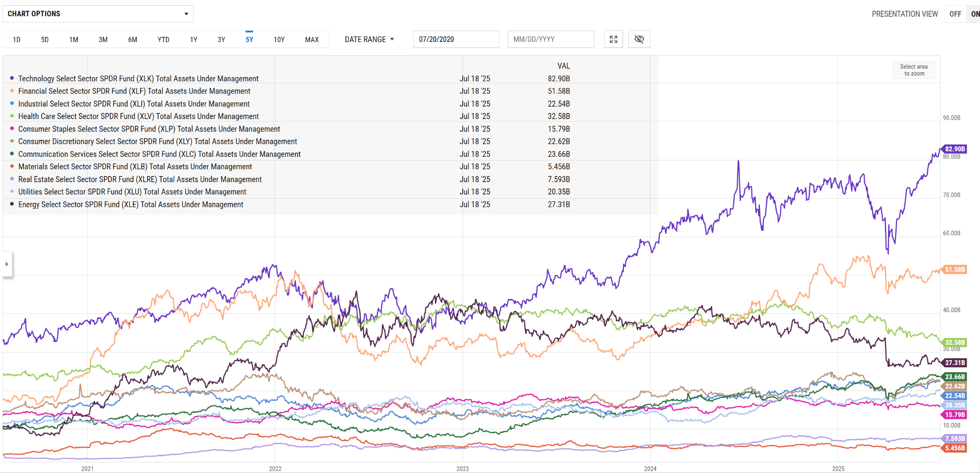
Task: Click Health Care Select Sector (XLV) label
Action: (138, 116)
